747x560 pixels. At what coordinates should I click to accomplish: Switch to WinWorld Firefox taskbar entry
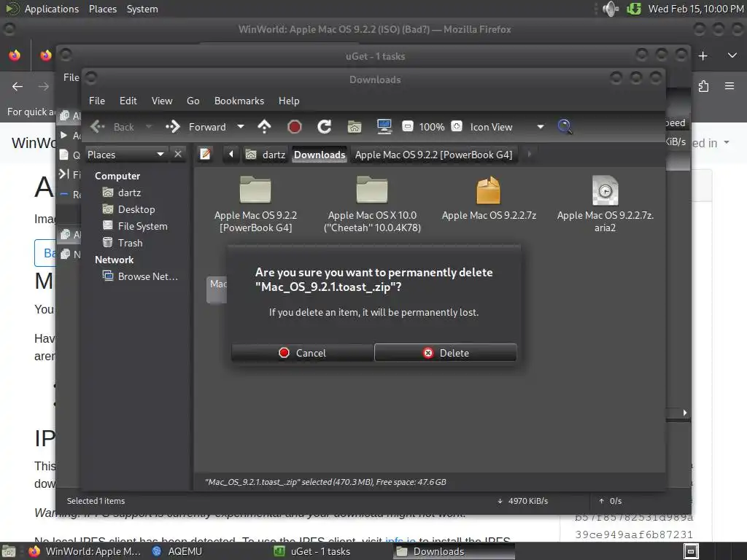click(x=85, y=551)
